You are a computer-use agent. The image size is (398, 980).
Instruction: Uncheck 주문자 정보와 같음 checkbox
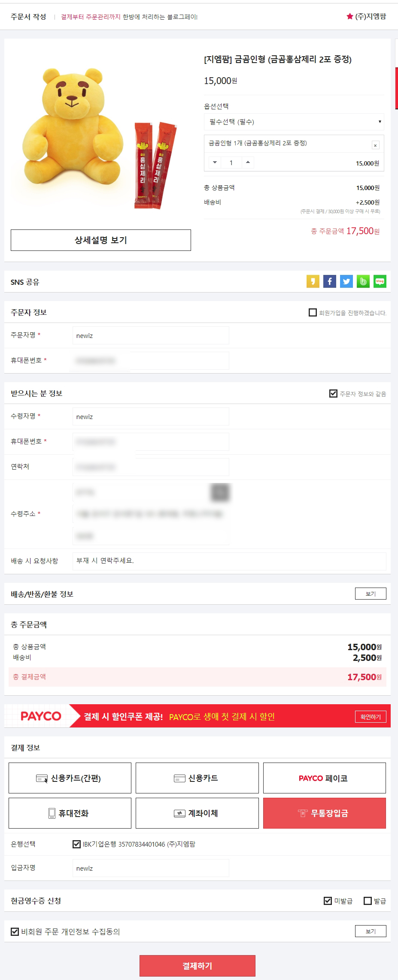[333, 393]
